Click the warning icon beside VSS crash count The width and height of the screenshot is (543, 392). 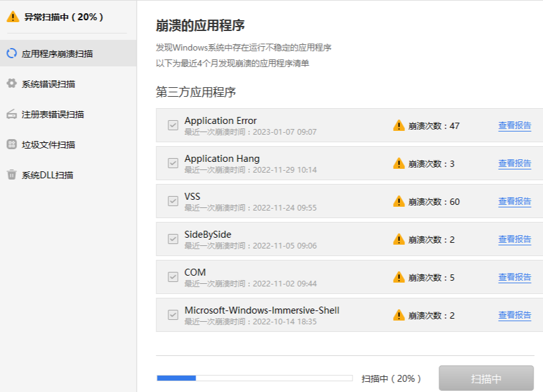[398, 201]
